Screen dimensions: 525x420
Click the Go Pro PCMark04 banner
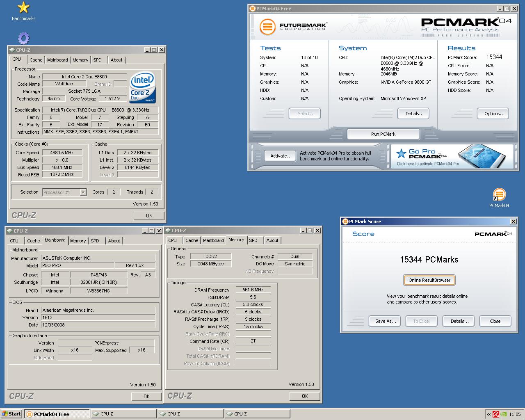pos(452,156)
